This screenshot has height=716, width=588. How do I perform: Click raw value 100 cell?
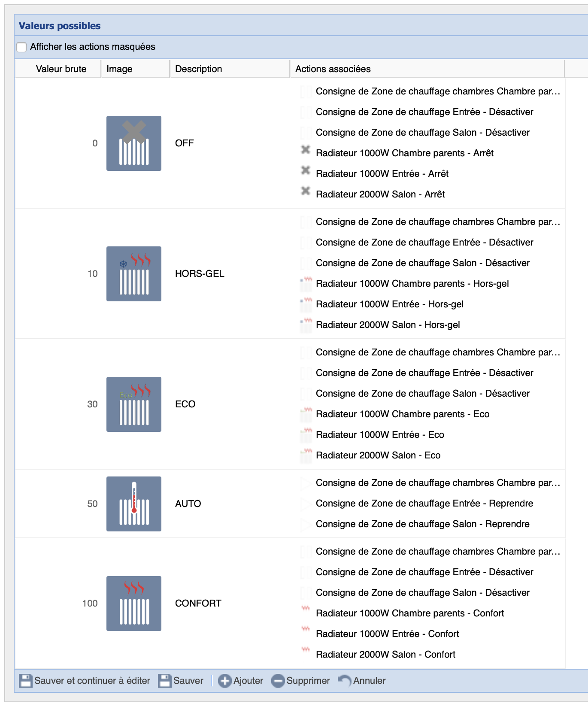(59, 604)
